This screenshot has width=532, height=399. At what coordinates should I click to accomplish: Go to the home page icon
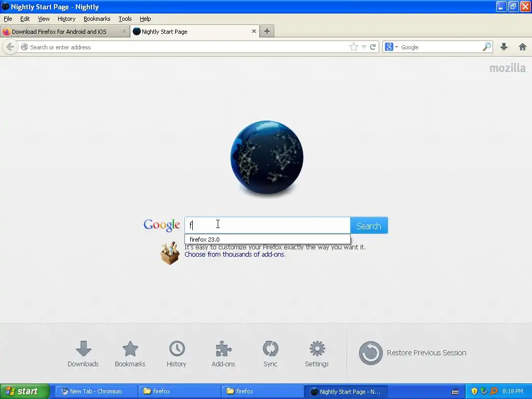523,47
